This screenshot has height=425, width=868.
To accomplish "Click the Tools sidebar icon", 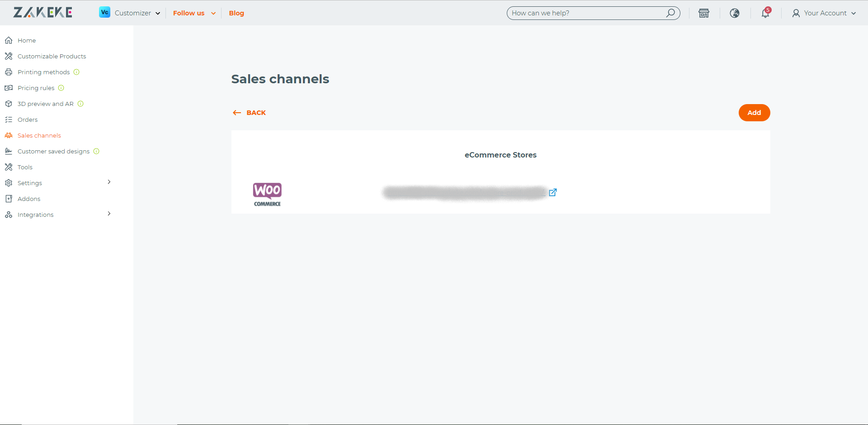I will click(9, 167).
